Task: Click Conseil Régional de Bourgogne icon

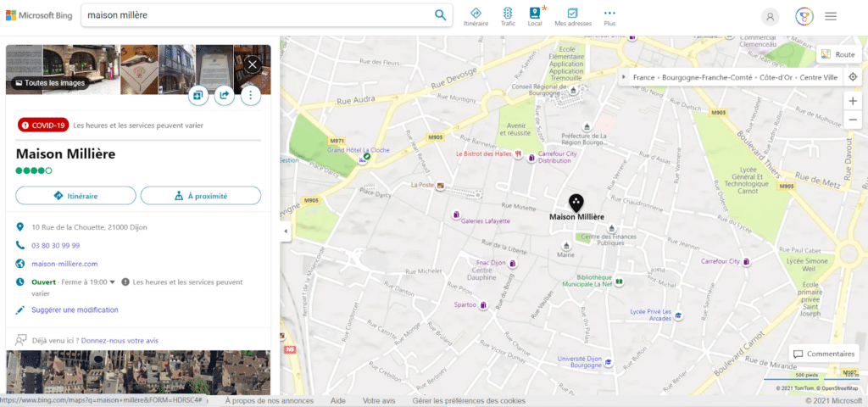Action: (574, 90)
